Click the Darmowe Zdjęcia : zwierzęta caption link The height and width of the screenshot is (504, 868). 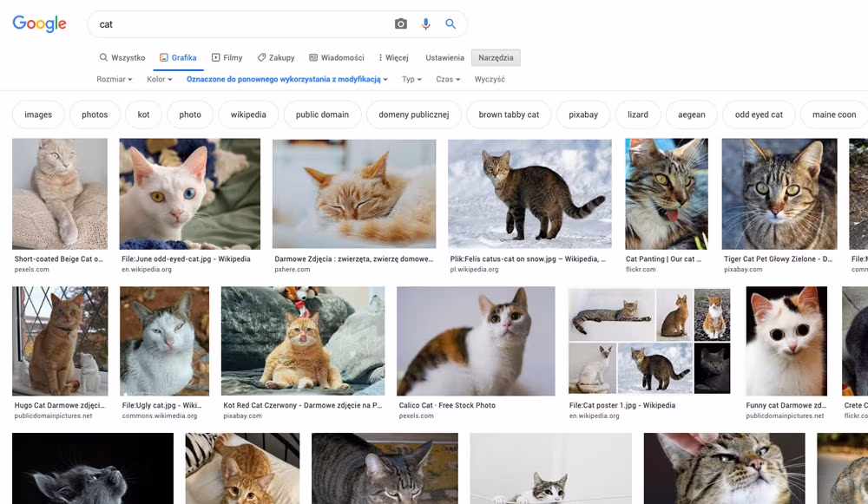tap(354, 259)
